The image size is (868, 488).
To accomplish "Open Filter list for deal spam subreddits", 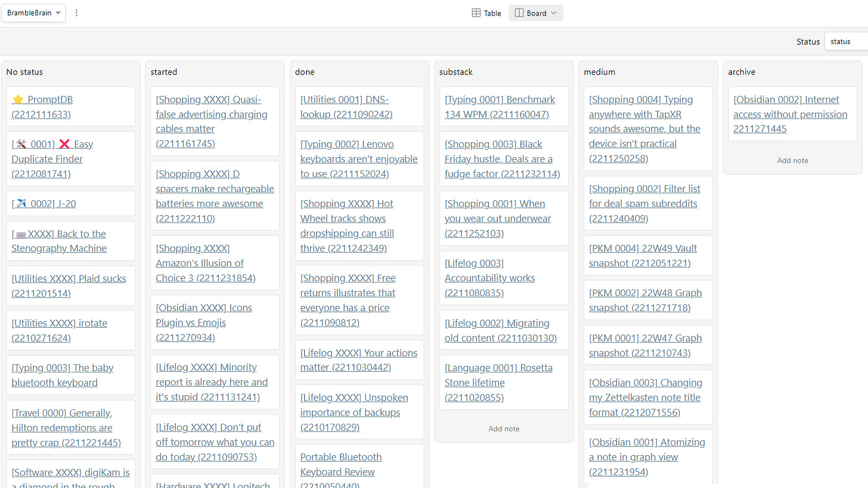I will [x=648, y=203].
